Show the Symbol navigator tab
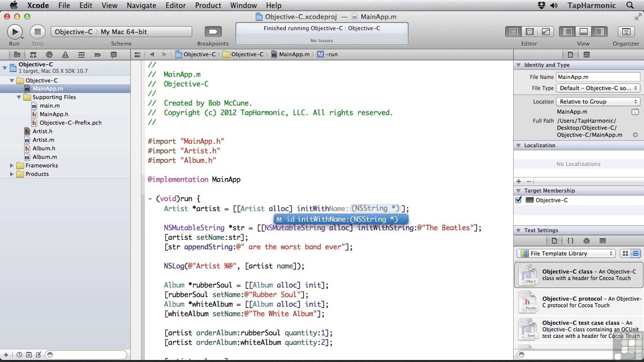644x362 pixels. tap(33, 54)
